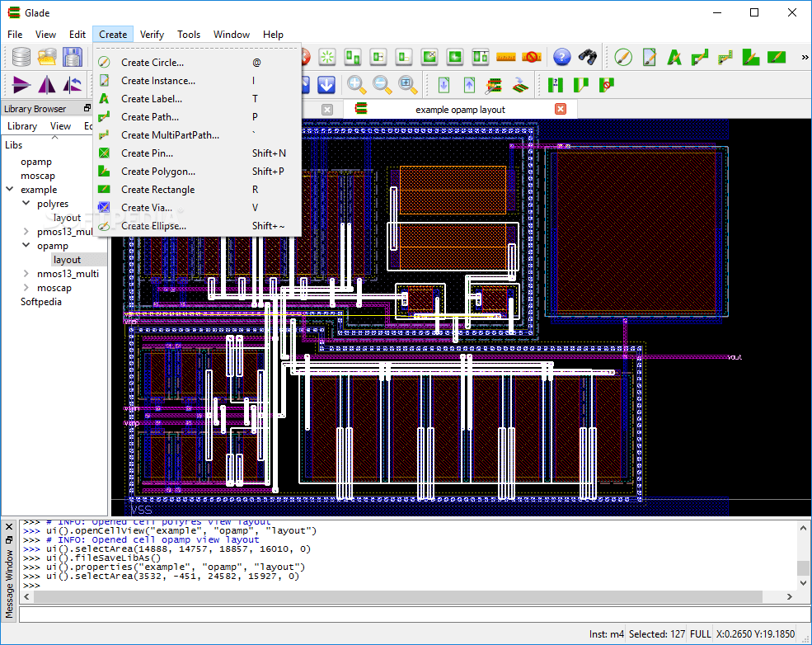Select the Create Rectangle toolbar icon

point(777,57)
